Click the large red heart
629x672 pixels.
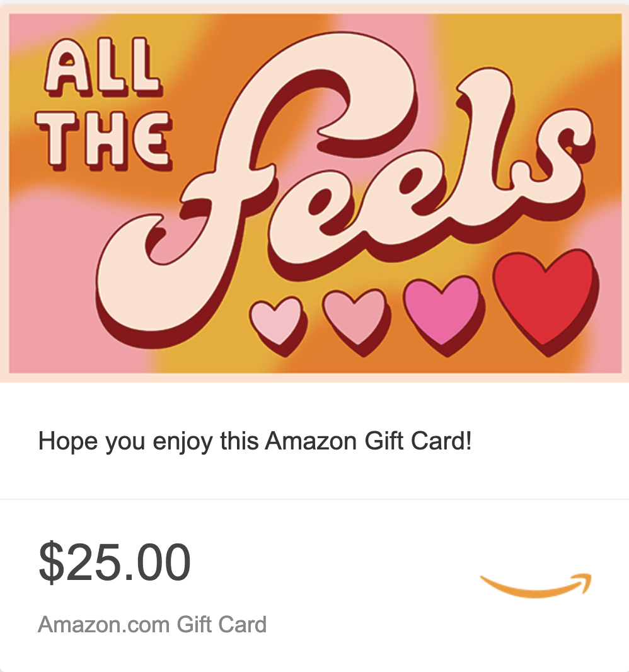coord(545,300)
